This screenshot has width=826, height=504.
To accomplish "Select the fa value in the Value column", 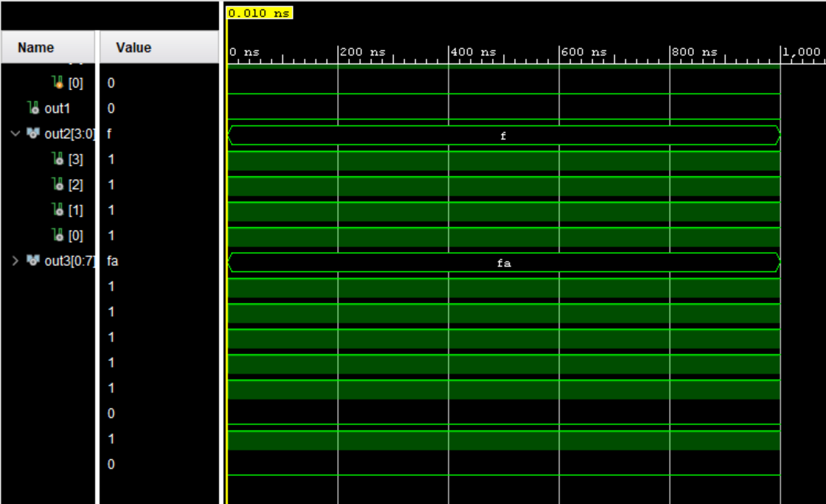I will pos(113,261).
